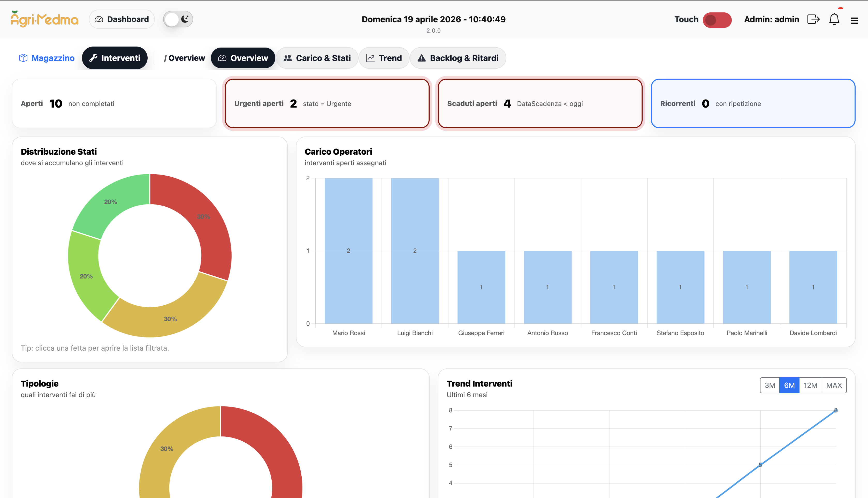Image resolution: width=868 pixels, height=498 pixels.
Task: Click Giuseppe Ferrari's bar
Action: (481, 287)
